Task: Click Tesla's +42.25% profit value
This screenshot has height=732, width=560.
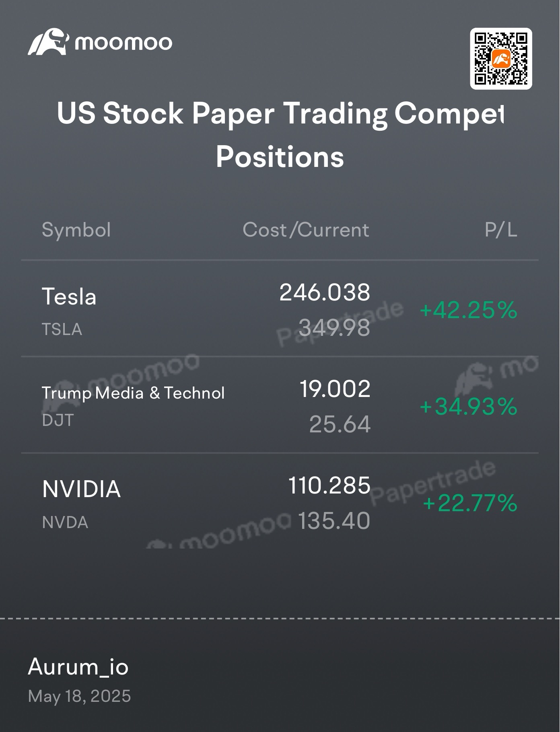Action: click(468, 310)
